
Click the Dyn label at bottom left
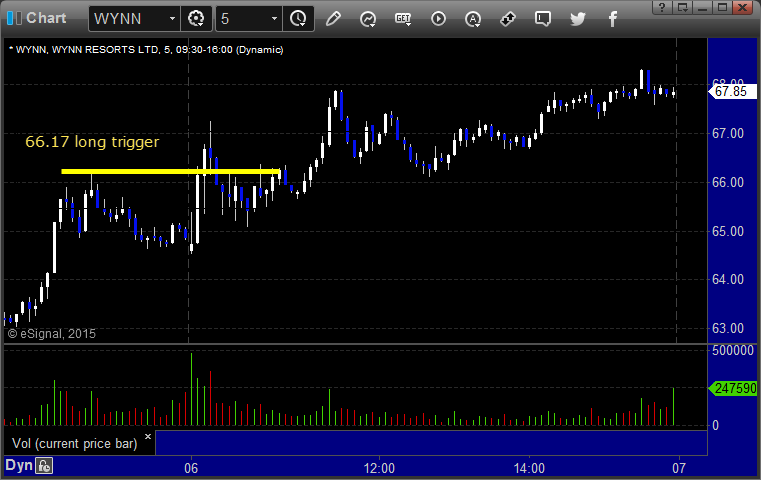coord(19,465)
